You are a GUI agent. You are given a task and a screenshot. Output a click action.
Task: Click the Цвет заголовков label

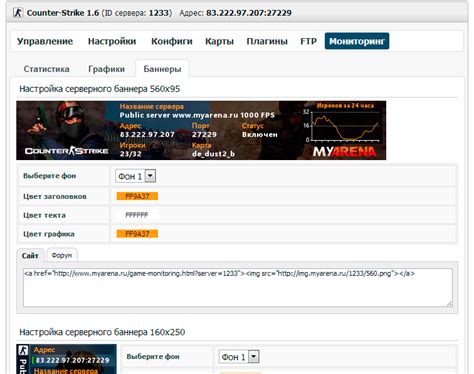55,196
